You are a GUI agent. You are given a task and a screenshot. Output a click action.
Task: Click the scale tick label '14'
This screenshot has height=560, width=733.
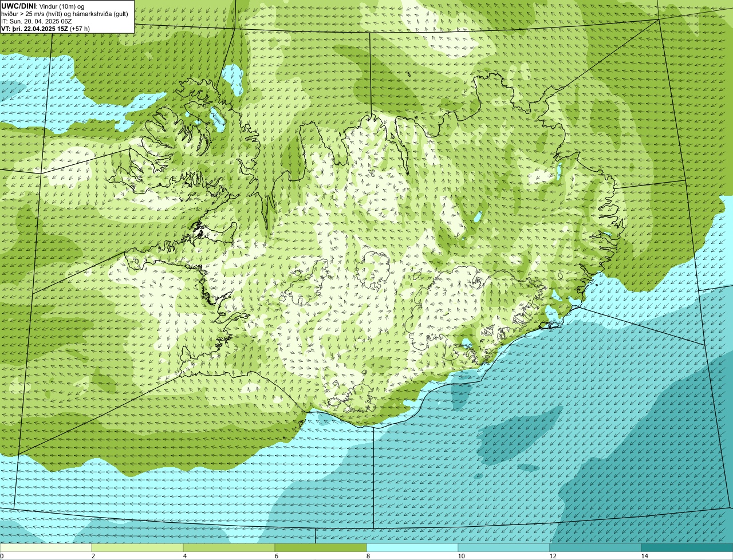click(644, 556)
